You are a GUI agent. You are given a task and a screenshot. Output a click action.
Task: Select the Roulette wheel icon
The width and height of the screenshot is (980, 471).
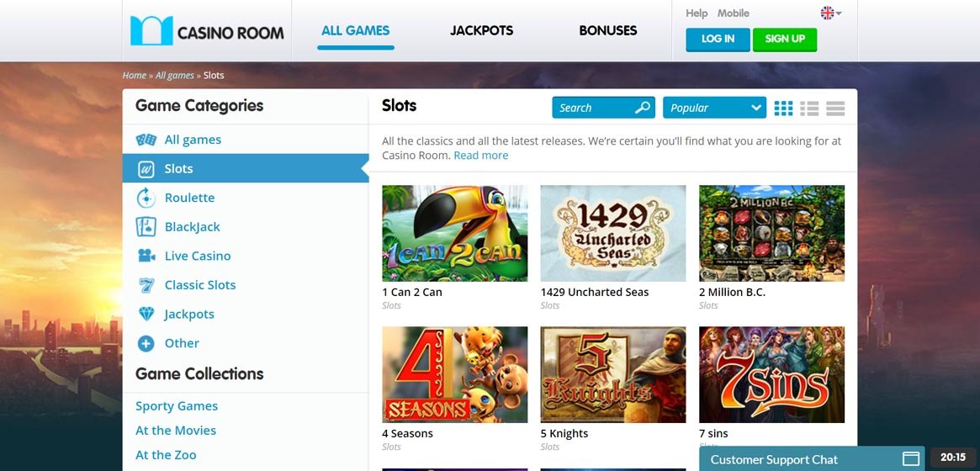(x=146, y=198)
